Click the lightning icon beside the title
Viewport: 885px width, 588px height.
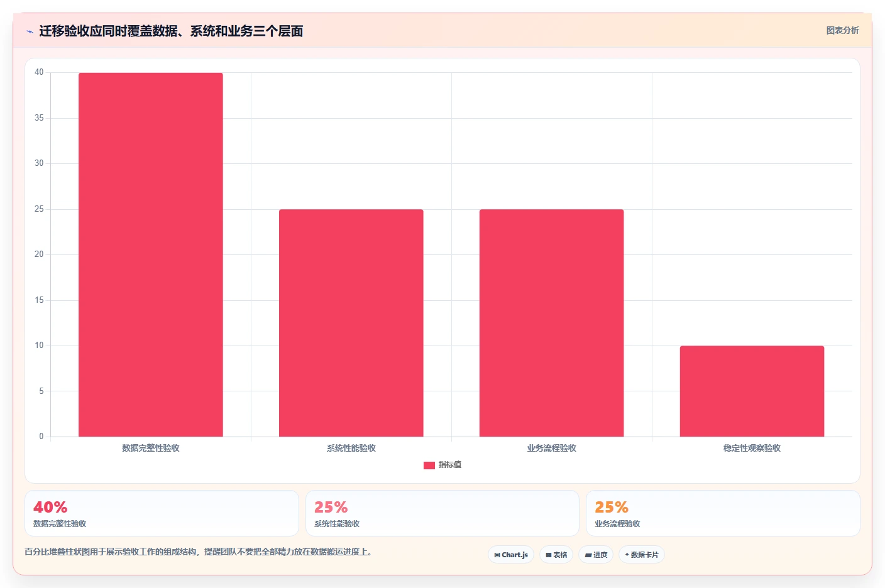(30, 31)
